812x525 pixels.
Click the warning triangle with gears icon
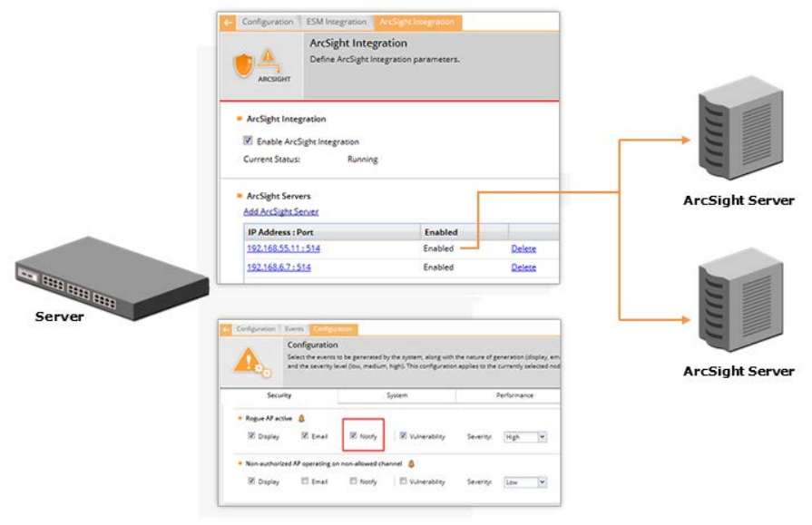[x=251, y=363]
